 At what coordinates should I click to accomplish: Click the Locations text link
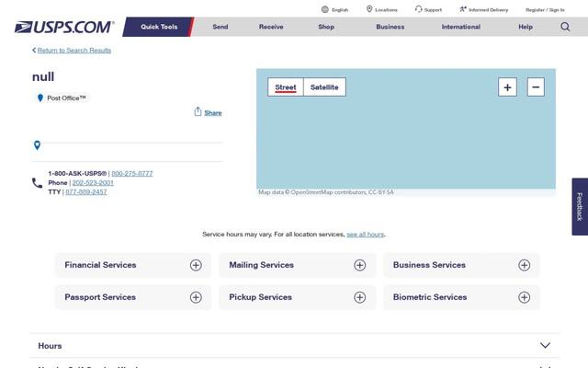[x=386, y=10]
